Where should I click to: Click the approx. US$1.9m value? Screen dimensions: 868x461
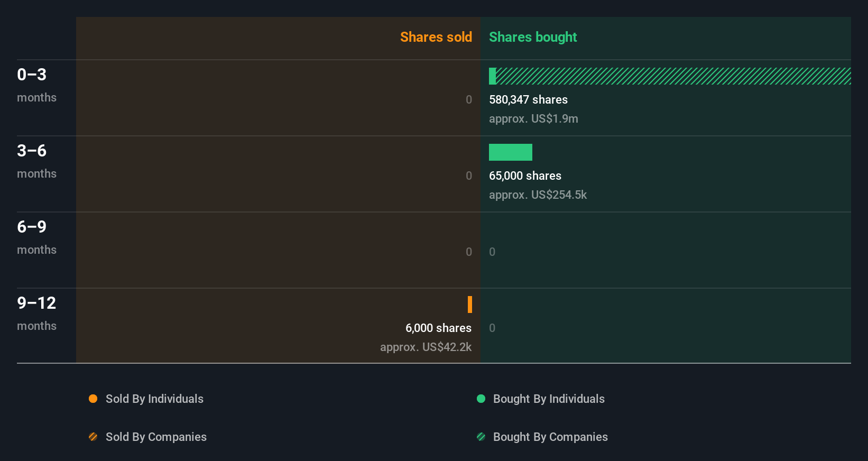coord(533,118)
